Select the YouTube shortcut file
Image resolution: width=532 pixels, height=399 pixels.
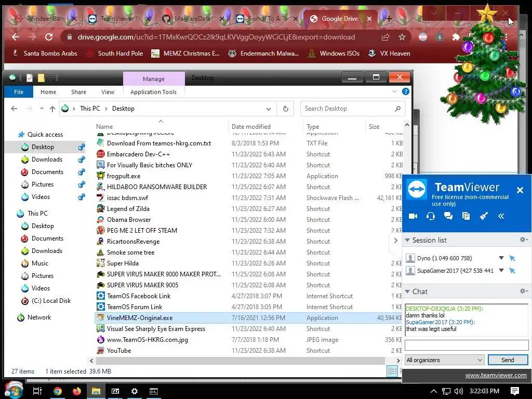click(119, 351)
